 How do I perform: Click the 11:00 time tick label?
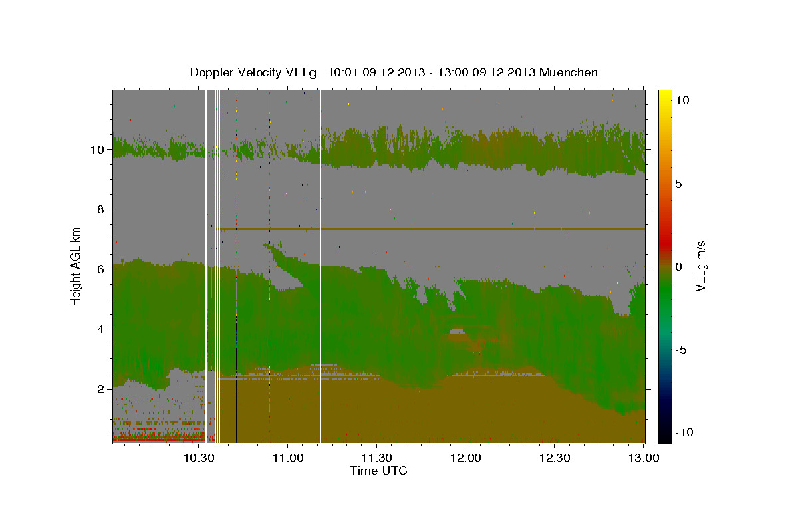point(288,458)
